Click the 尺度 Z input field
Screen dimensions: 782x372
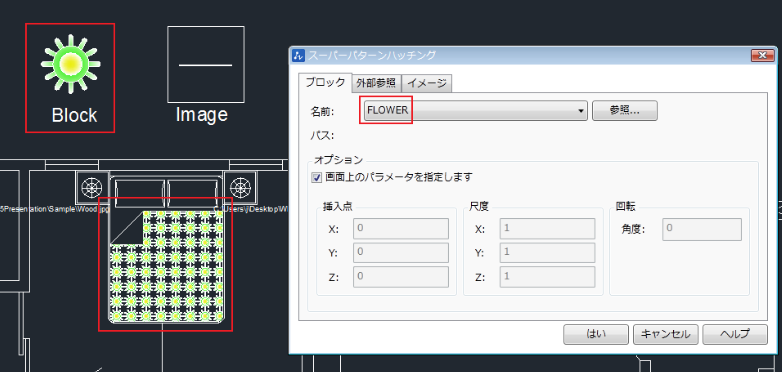(x=548, y=277)
